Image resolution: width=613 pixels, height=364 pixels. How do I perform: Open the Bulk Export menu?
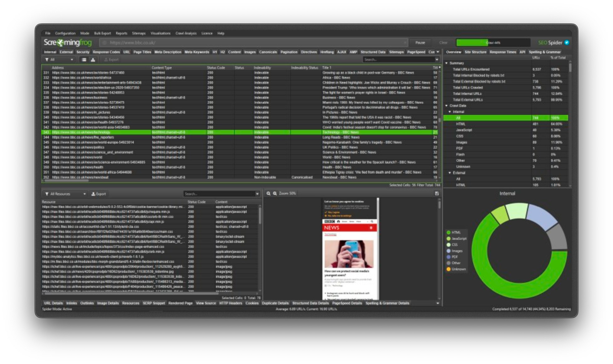coord(102,33)
